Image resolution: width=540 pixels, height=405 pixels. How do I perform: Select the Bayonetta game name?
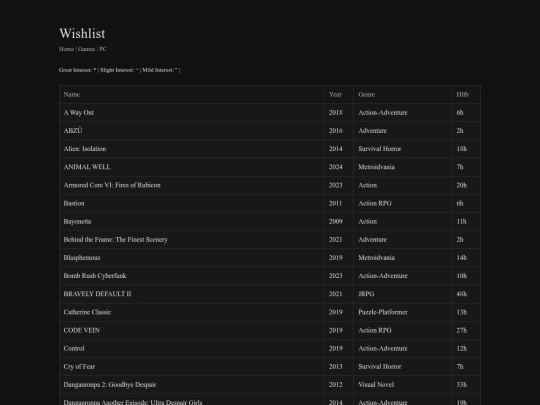[77, 221]
